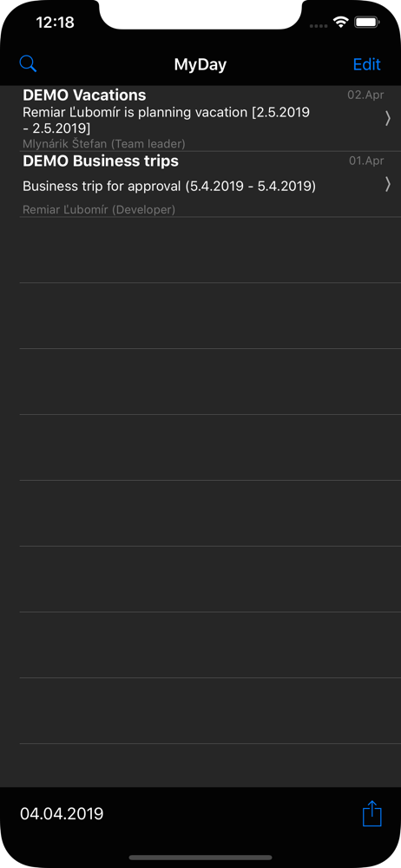Tap the cellular signal dots icon
401x868 pixels.
click(319, 25)
